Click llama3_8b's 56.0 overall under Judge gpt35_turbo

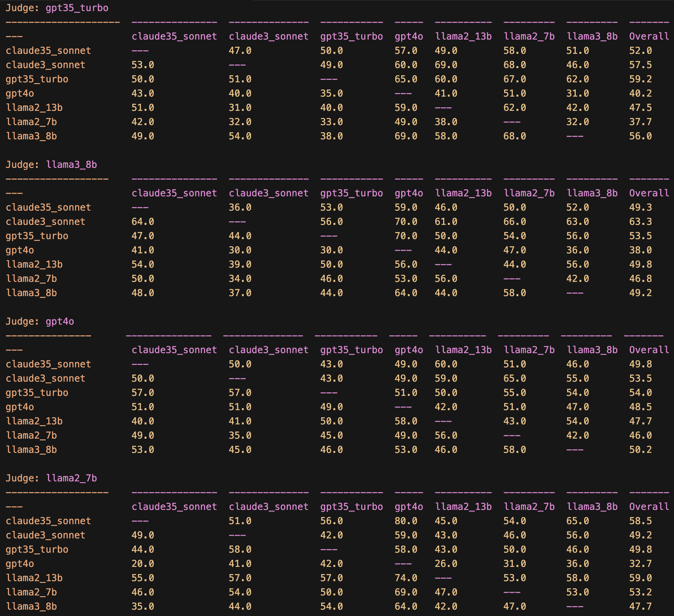(640, 136)
